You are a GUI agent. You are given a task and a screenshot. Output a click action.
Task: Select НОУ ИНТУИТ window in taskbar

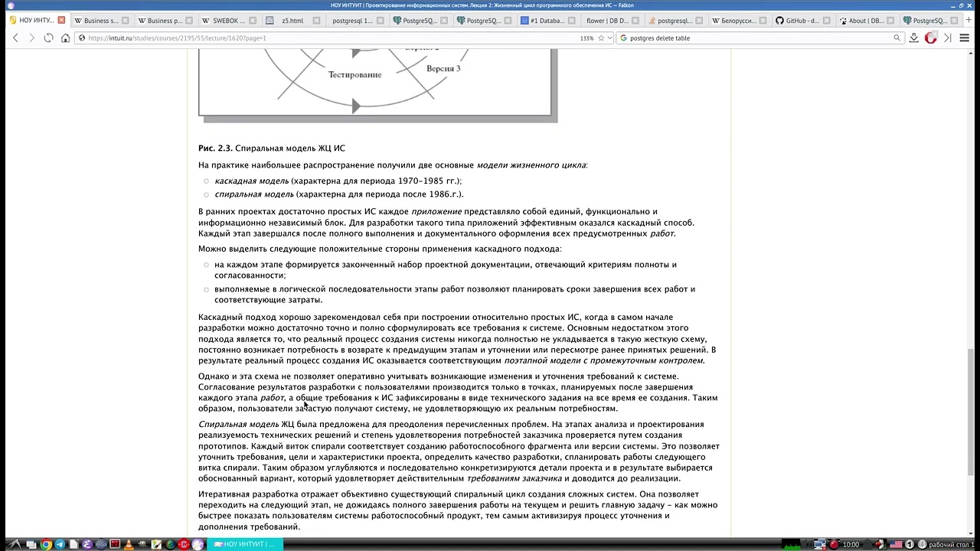[245, 544]
